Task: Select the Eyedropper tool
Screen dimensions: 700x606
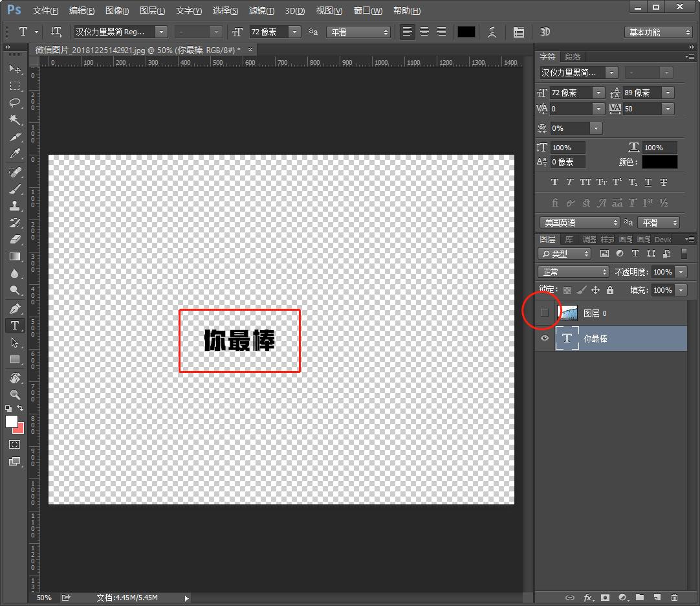Action: (15, 154)
